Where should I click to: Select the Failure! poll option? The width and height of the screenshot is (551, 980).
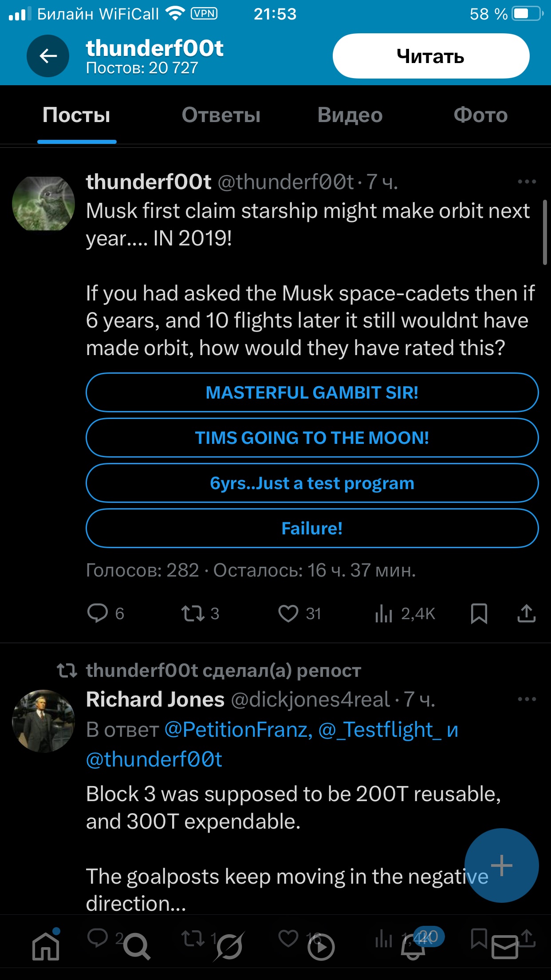[312, 529]
